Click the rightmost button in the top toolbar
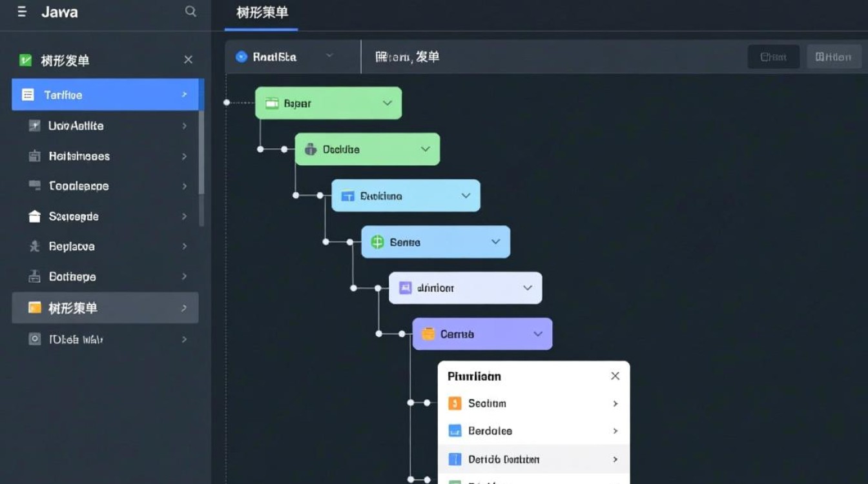The height and width of the screenshot is (484, 868). [x=834, y=57]
